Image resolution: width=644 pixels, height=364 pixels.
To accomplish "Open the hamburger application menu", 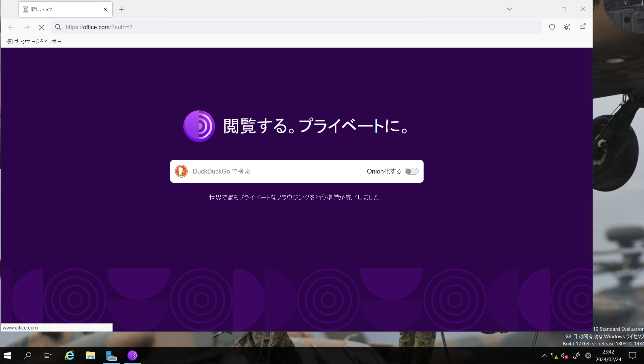I will pos(582,27).
